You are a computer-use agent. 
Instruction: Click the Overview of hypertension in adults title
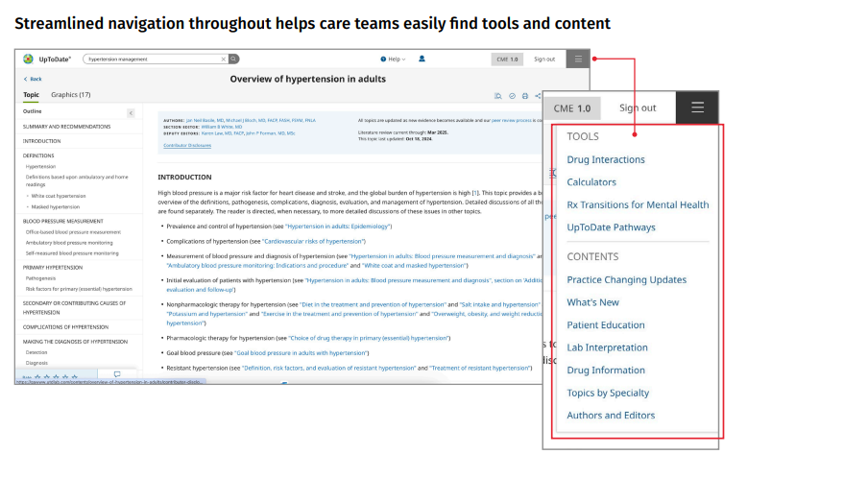click(308, 79)
